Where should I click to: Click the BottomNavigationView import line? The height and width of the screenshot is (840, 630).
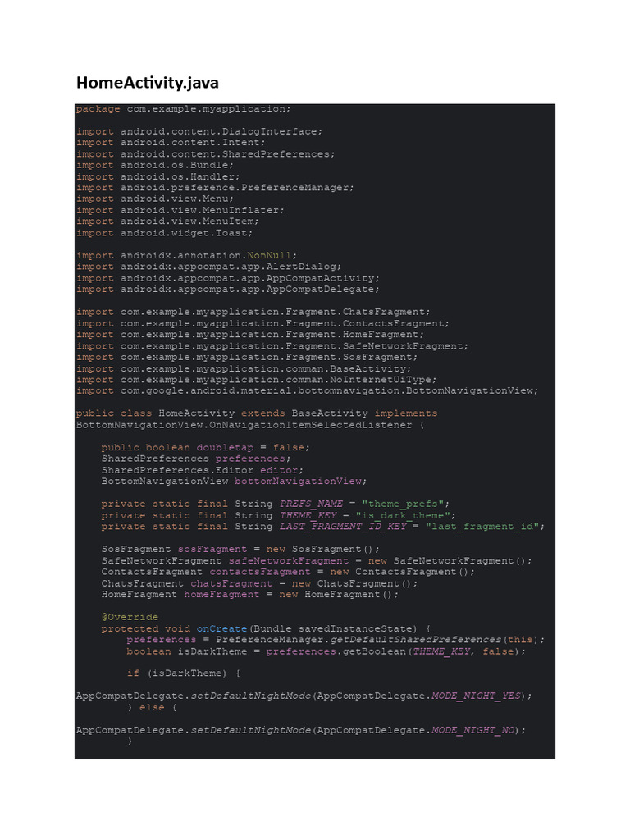click(x=307, y=391)
